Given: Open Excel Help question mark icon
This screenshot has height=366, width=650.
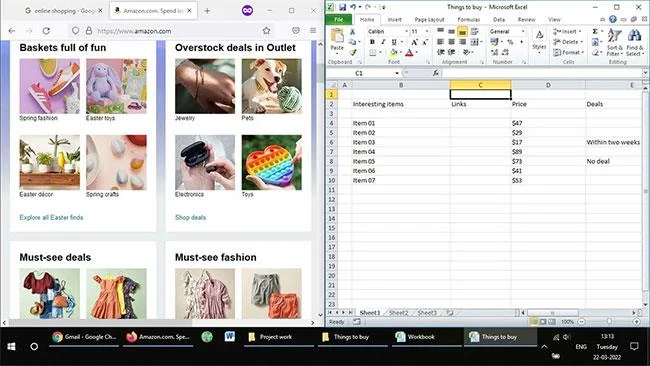Looking at the screenshot, I should (x=613, y=19).
